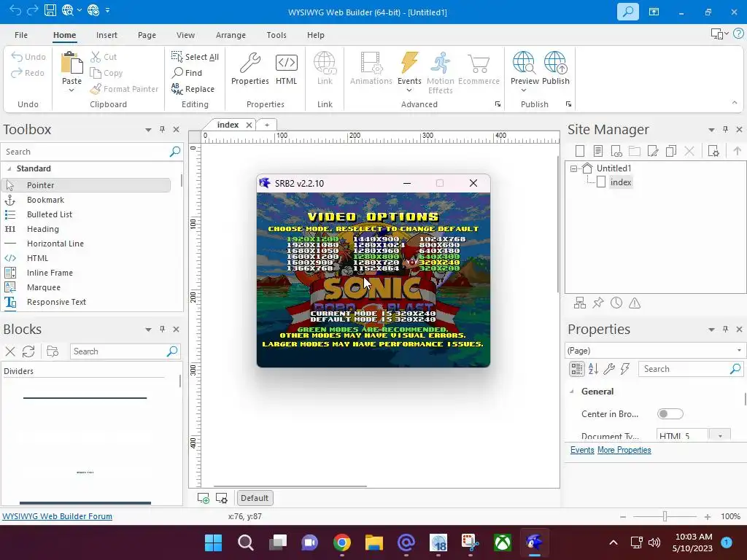Click the zoom in plus button
This screenshot has height=560, width=747.
pyautogui.click(x=708, y=517)
